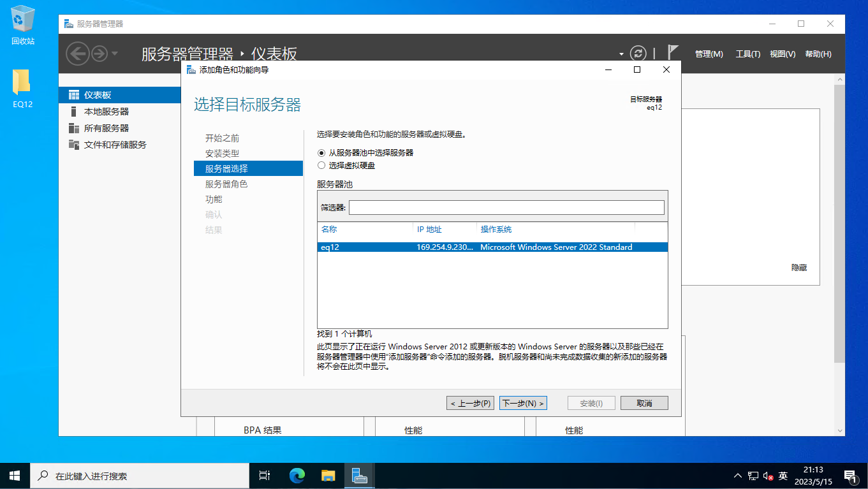Screen dimensions: 868x489
Task: Click the Task View taskbar icon
Action: 264,476
